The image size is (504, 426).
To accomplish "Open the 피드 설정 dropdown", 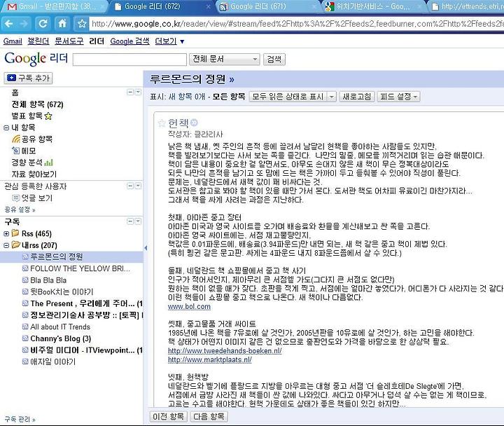I will [x=398, y=97].
